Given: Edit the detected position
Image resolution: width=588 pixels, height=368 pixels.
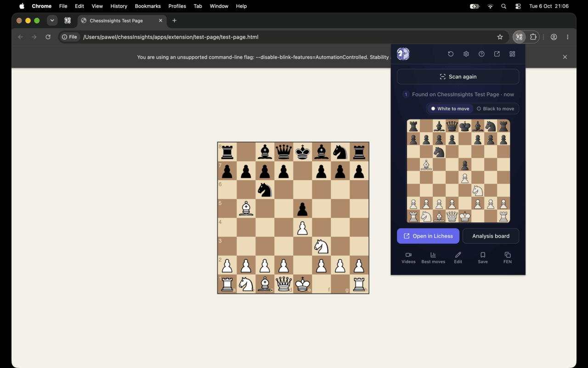Looking at the screenshot, I should point(458,258).
